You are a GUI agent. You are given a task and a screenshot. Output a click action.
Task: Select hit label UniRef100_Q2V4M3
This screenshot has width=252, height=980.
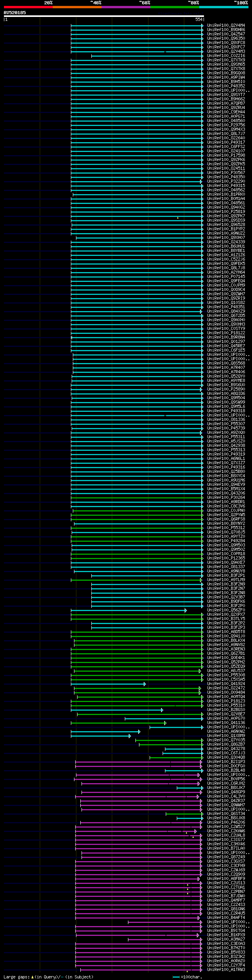point(226,52)
